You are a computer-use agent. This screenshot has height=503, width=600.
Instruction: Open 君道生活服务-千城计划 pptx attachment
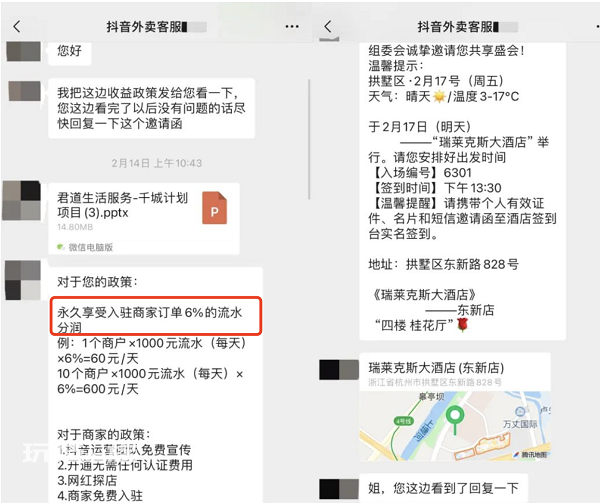[144, 218]
